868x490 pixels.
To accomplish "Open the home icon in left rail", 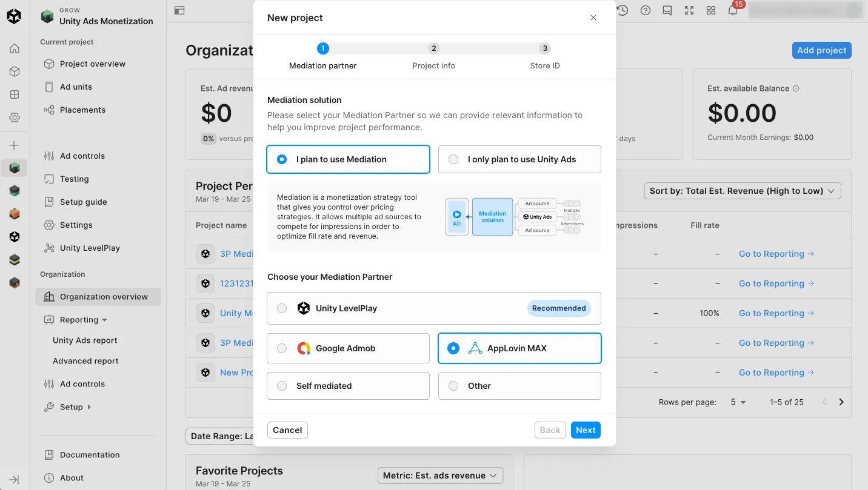I will click(15, 48).
